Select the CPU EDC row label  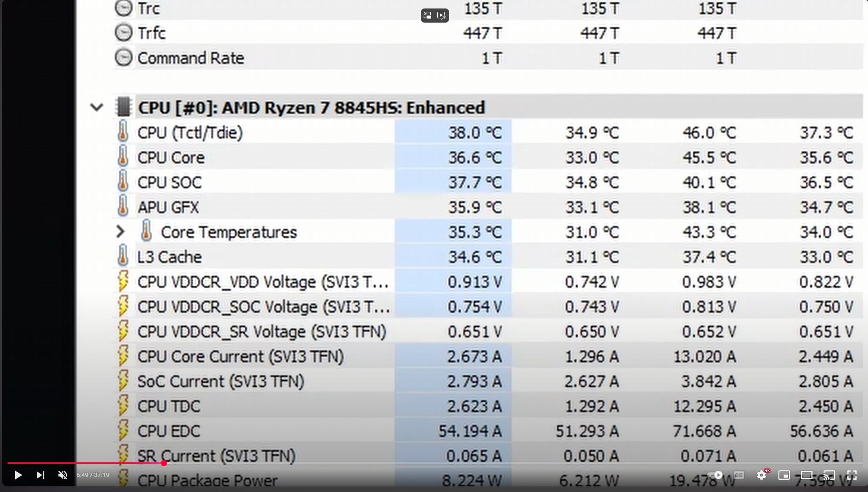pos(169,431)
